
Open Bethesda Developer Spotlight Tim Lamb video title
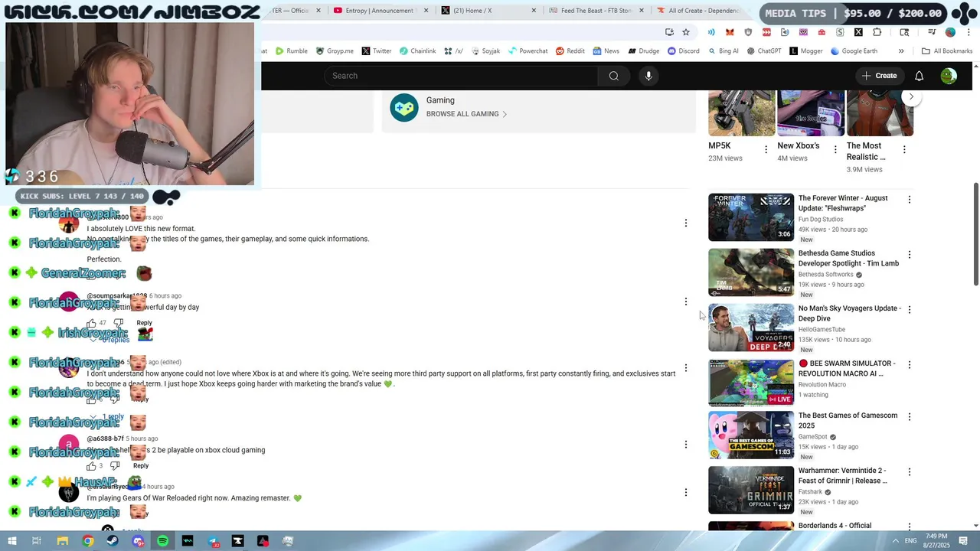click(x=848, y=258)
